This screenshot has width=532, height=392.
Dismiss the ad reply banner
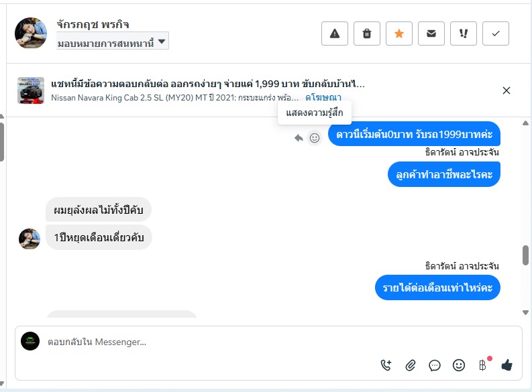[x=507, y=90]
